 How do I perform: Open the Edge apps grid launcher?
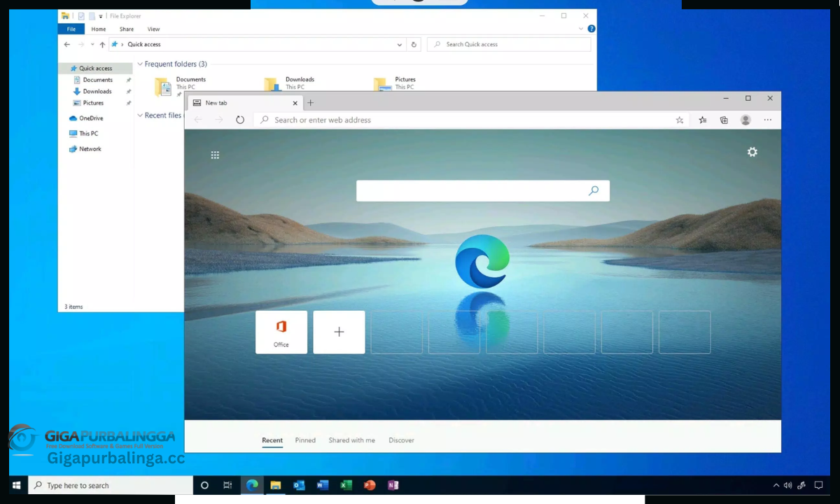click(x=215, y=155)
